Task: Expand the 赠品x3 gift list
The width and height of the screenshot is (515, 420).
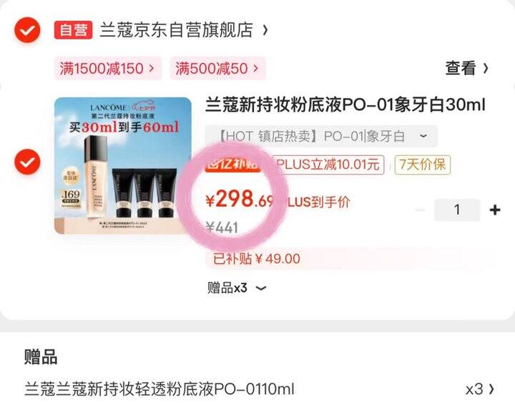Action: coord(237,288)
